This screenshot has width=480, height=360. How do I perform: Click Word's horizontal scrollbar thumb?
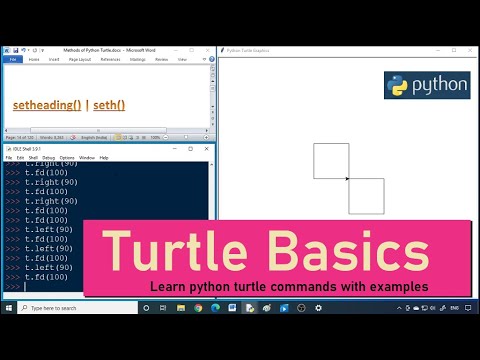point(98,130)
